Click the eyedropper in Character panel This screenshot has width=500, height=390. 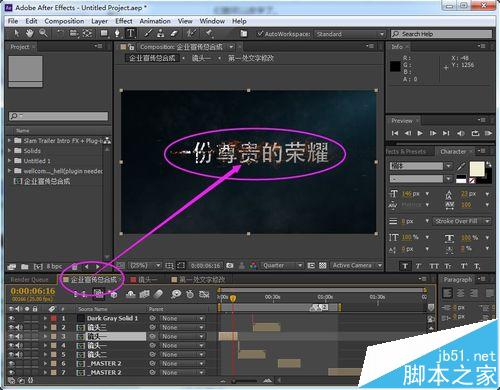(x=461, y=166)
